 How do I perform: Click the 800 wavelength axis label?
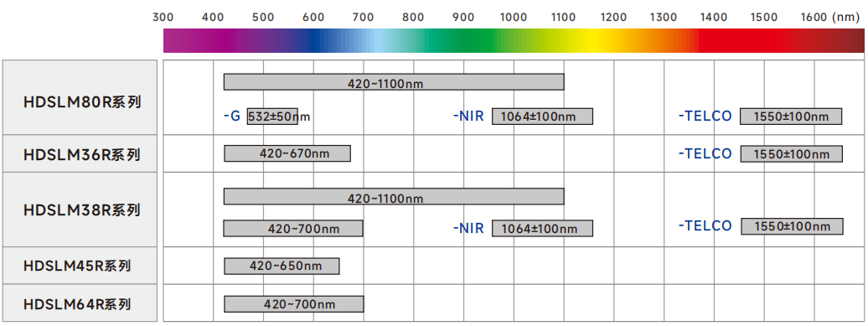(414, 17)
